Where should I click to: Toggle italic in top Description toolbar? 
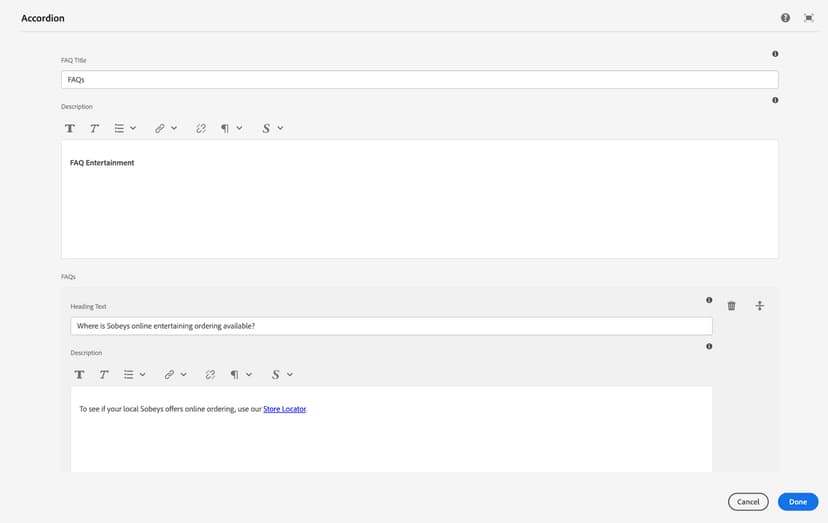94,128
